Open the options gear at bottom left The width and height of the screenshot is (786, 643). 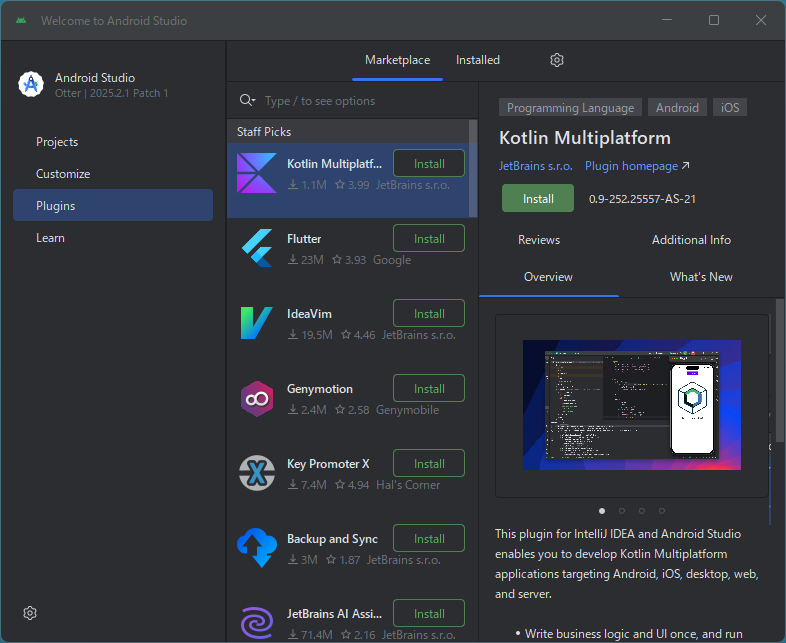tap(30, 613)
